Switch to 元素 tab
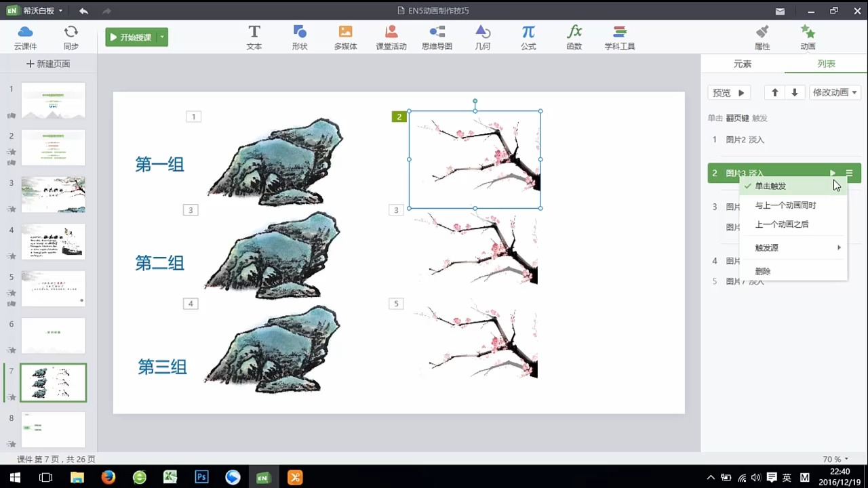Screen dimensions: 868x488 tap(743, 64)
